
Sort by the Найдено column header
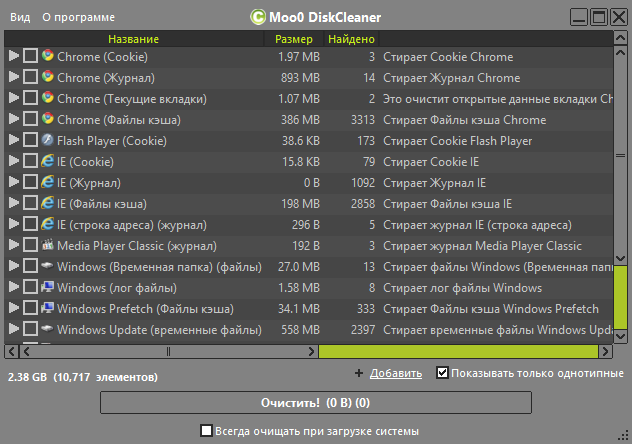point(351,39)
